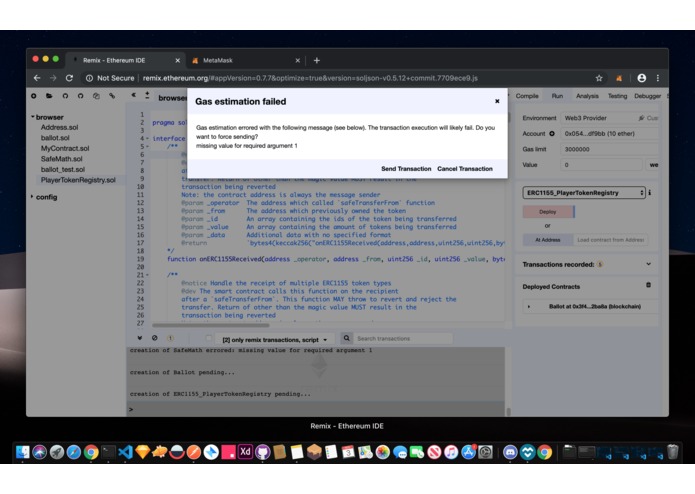Click the Search transactions field
Screen dimensions: 695x494
pos(403,338)
